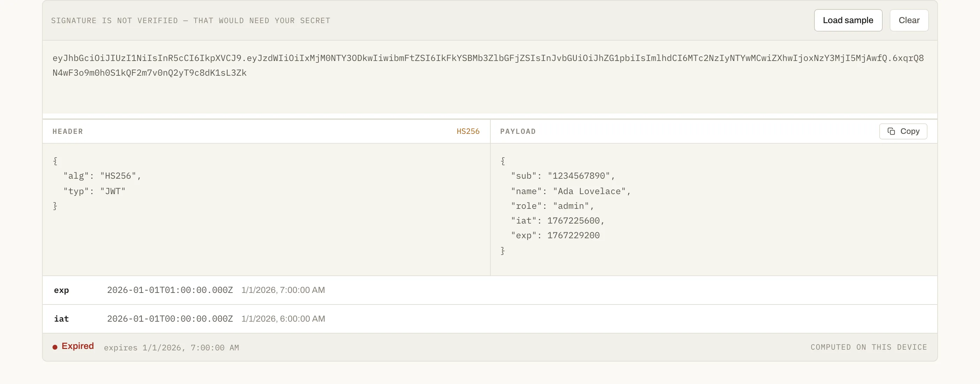Click the "typ": "JWT" line
This screenshot has width=980, height=384.
[94, 191]
